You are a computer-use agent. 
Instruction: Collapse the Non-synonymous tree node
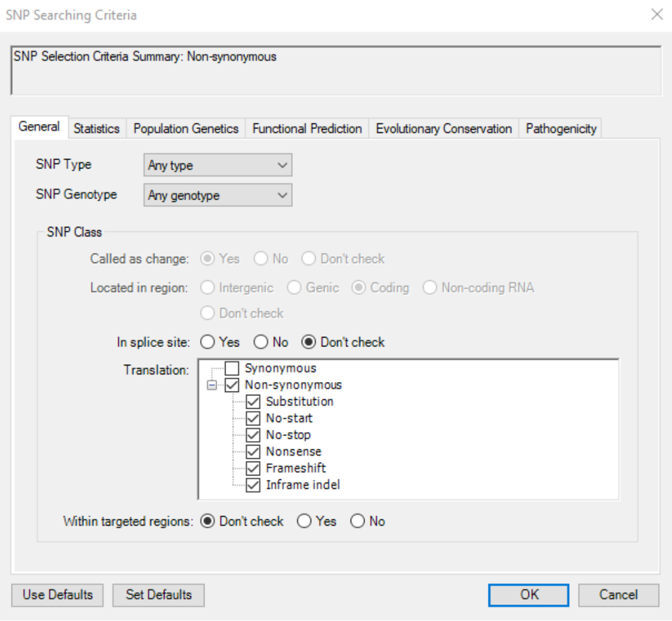[212, 385]
